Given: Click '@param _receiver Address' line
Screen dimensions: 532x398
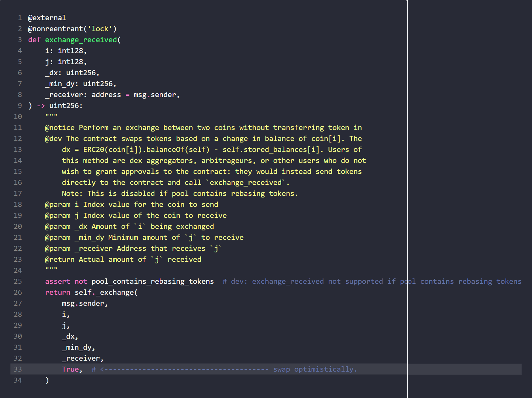Looking at the screenshot, I should (x=133, y=248).
